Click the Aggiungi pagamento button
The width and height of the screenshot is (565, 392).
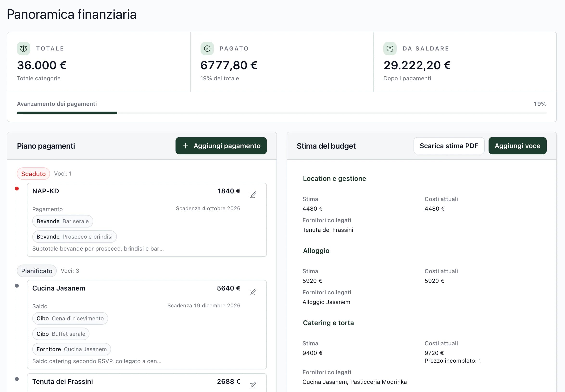pos(221,146)
